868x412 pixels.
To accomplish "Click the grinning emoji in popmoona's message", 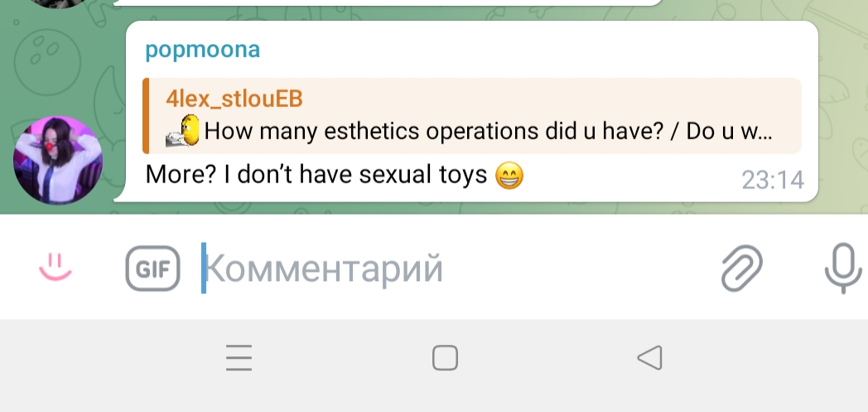I will [509, 176].
